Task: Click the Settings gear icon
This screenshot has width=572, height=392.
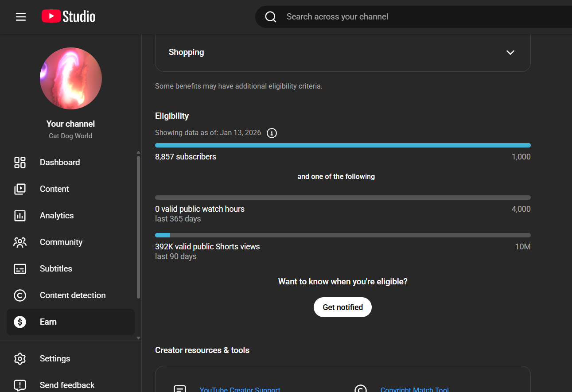Action: (x=20, y=359)
